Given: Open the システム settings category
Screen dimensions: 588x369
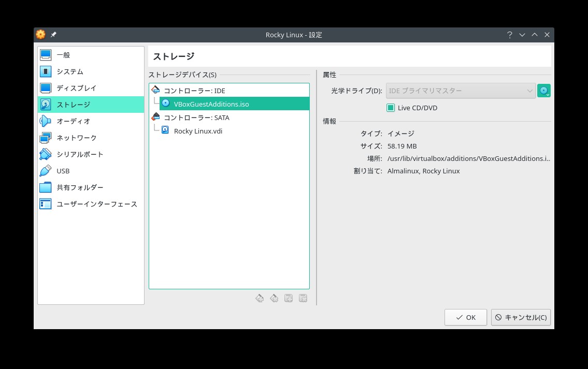Looking at the screenshot, I should [x=70, y=71].
